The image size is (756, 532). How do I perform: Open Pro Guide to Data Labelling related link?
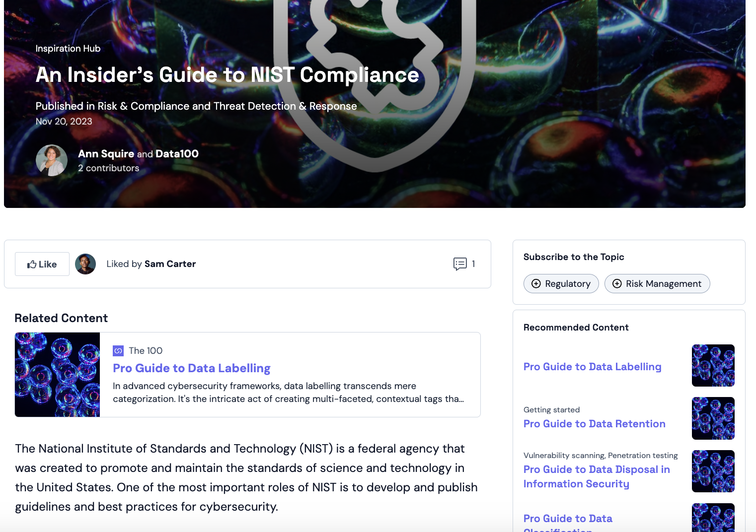[192, 368]
